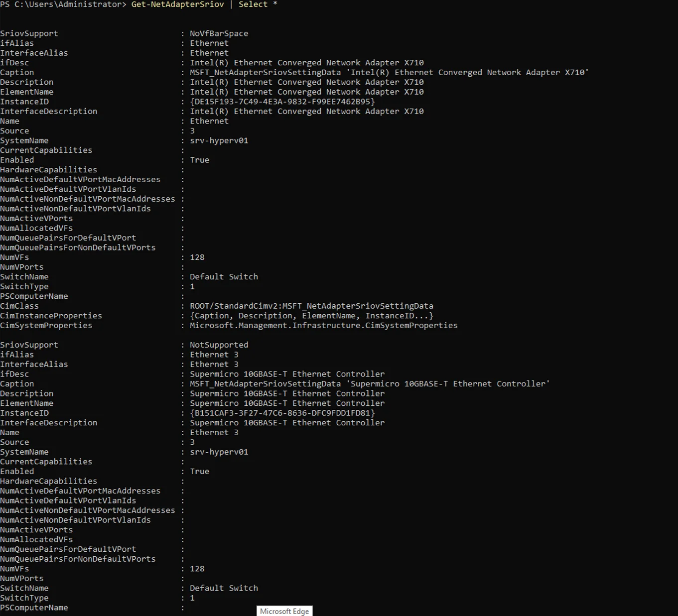The width and height of the screenshot is (678, 616).
Task: Click the Intel X710 value in the InterfaceDescription row
Action: click(x=307, y=111)
